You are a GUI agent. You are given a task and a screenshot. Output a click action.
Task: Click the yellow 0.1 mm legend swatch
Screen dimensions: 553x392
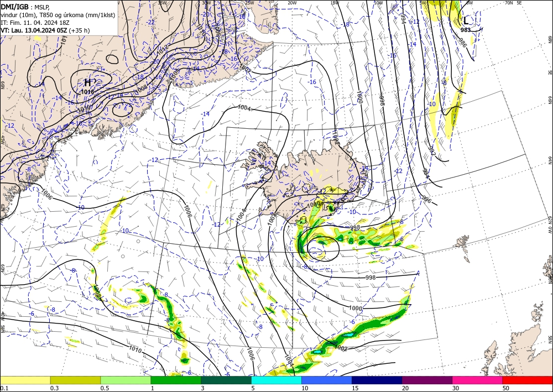point(25,380)
